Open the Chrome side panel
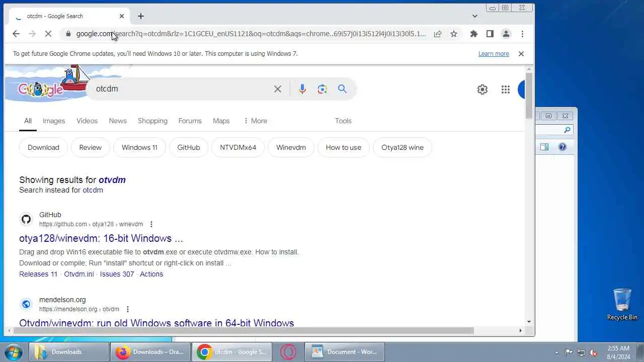The image size is (644, 362). coord(490,34)
